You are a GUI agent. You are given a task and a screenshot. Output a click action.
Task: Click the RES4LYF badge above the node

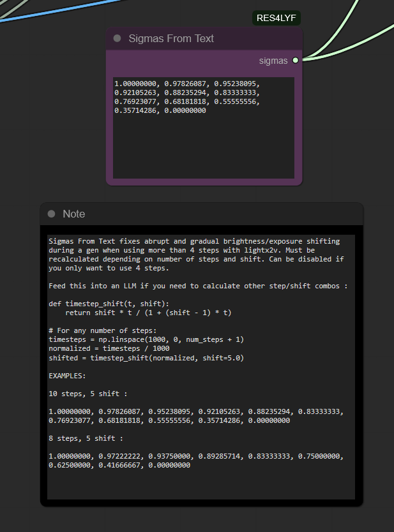click(276, 18)
